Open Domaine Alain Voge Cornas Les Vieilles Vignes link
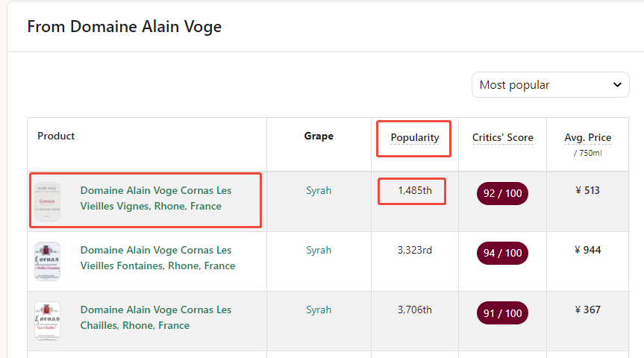644x358 pixels. pyautogui.click(x=156, y=198)
